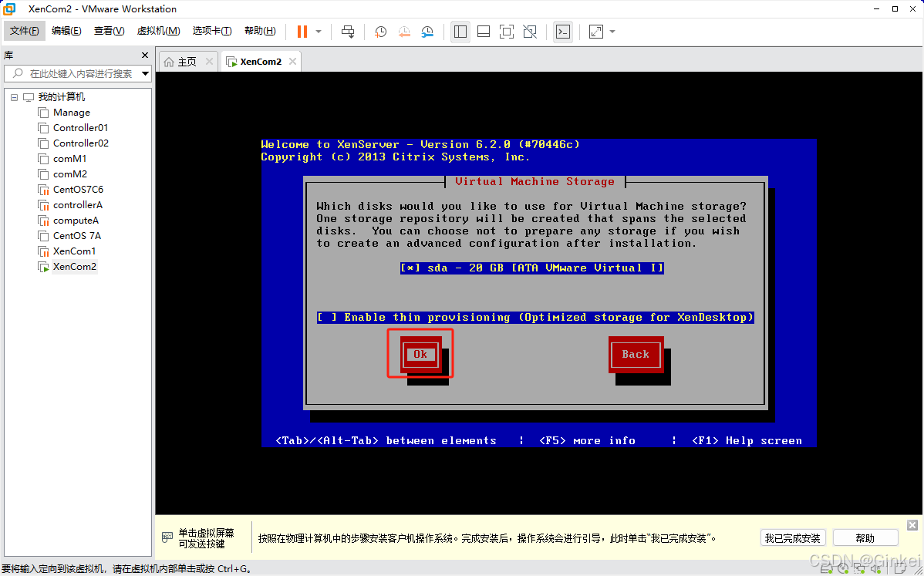Open the 虚拟机(M) menu
Image resolution: width=924 pixels, height=576 pixels.
click(159, 31)
